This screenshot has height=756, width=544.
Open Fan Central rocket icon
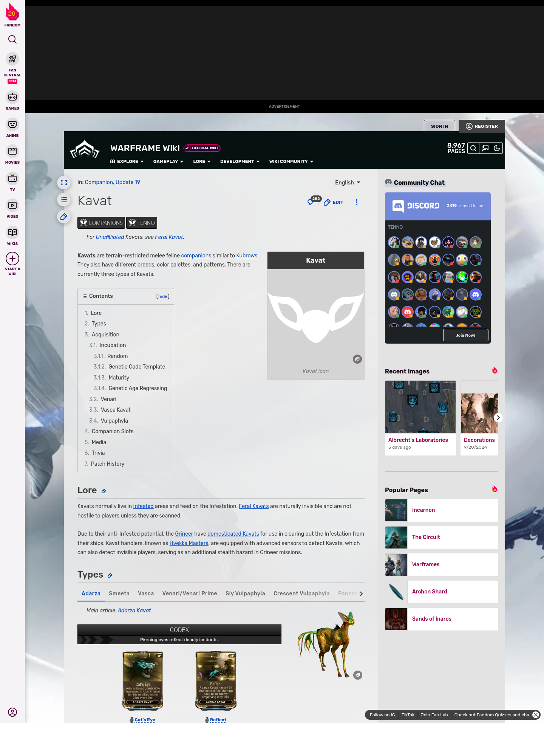tap(12, 59)
